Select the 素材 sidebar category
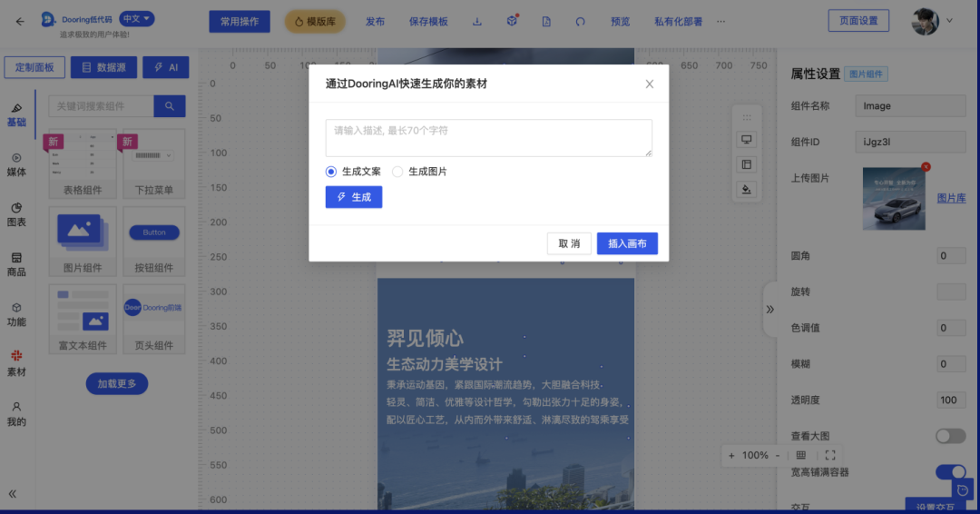The width and height of the screenshot is (980, 514). coord(16,364)
